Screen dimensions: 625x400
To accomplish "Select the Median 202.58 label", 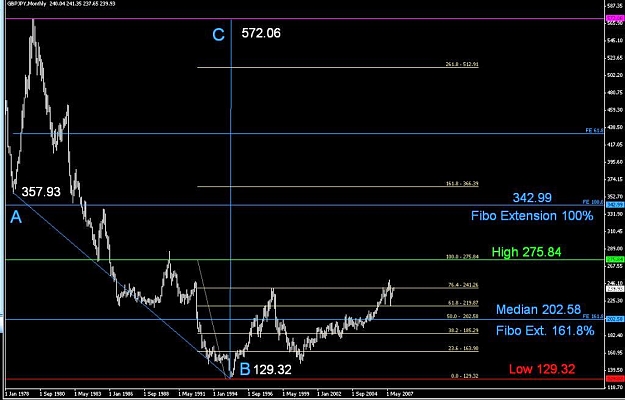I will pos(539,309).
